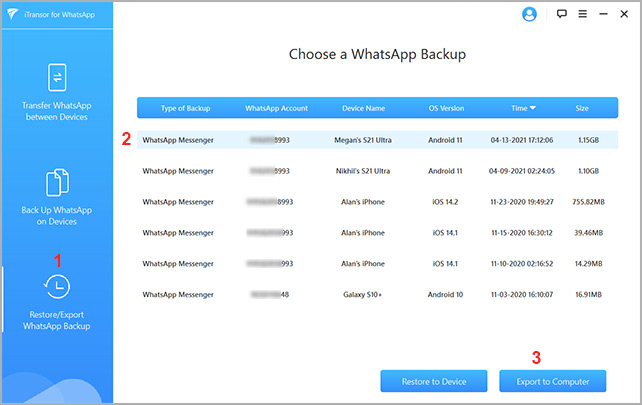Pick the Galaxy S10+ backup entry

pyautogui.click(x=377, y=295)
